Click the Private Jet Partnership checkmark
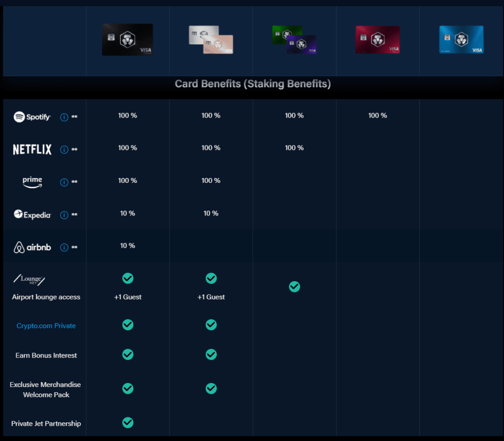This screenshot has height=441, width=504. coord(128,423)
